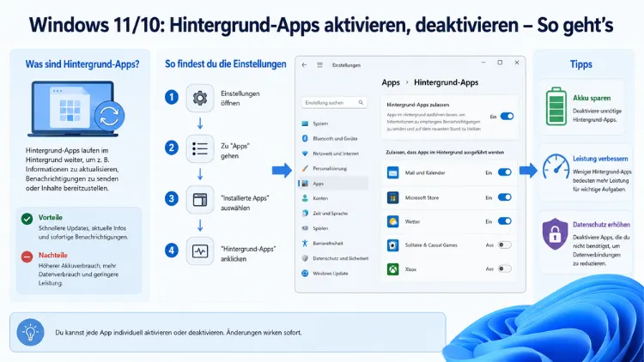Click the Zeit und Sprache icon
The image size is (644, 362).
[x=305, y=214]
